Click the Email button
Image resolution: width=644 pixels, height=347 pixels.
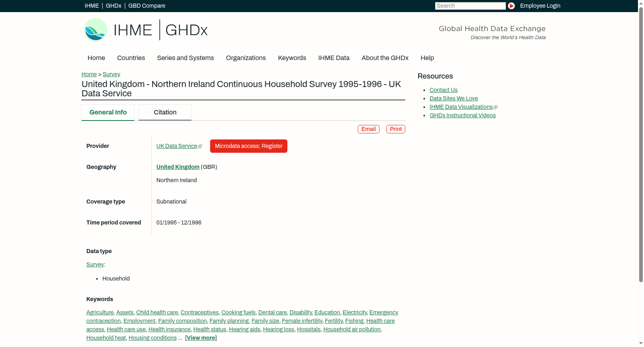[369, 129]
